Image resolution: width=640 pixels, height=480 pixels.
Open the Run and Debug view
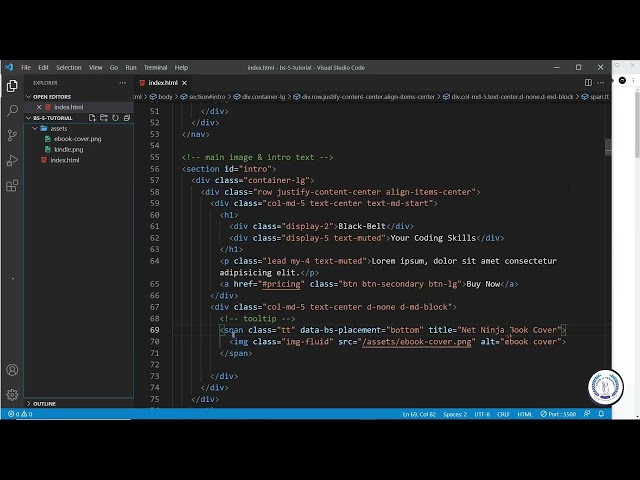point(12,160)
